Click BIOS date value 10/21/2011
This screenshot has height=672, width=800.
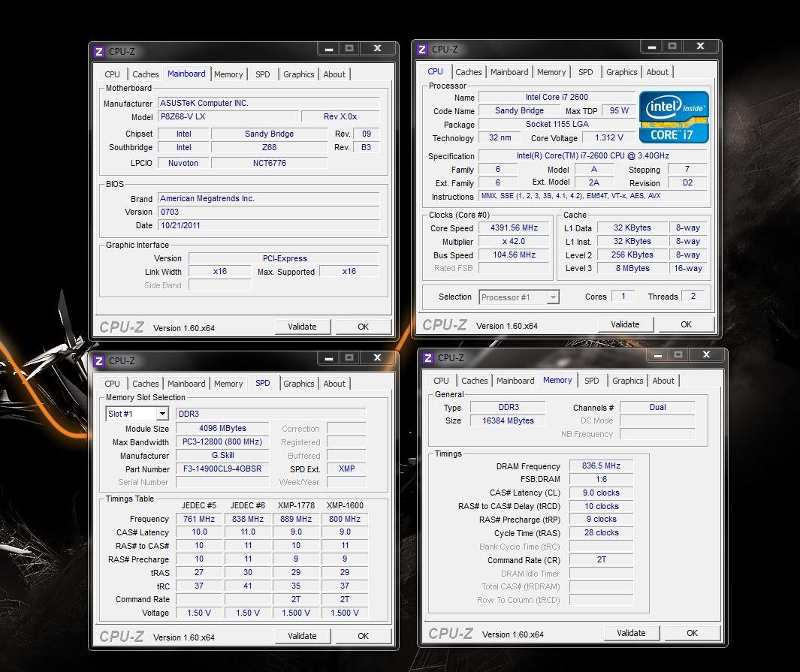[269, 225]
